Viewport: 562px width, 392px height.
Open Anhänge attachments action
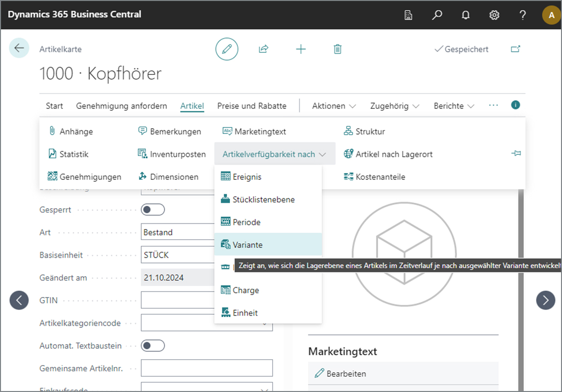click(x=71, y=131)
